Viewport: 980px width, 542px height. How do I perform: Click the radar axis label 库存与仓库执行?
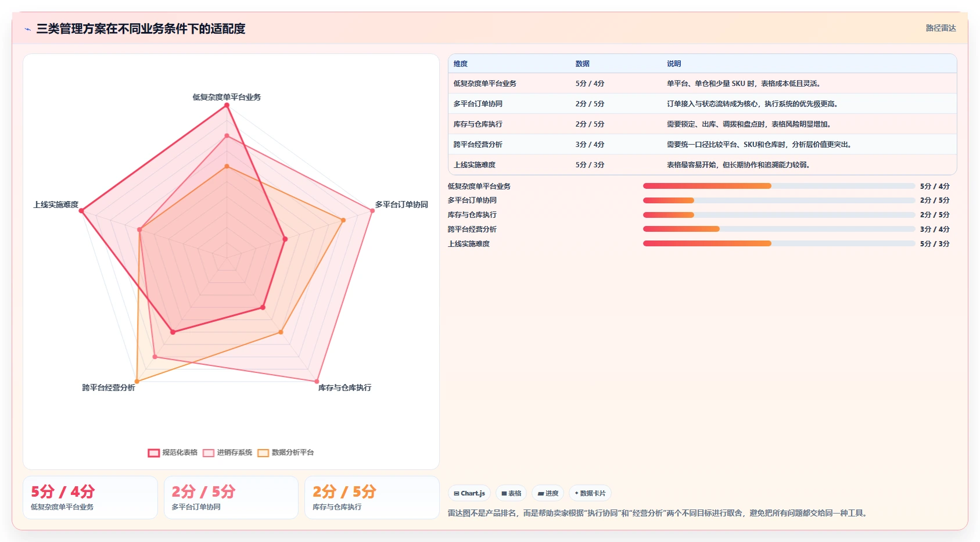[344, 387]
